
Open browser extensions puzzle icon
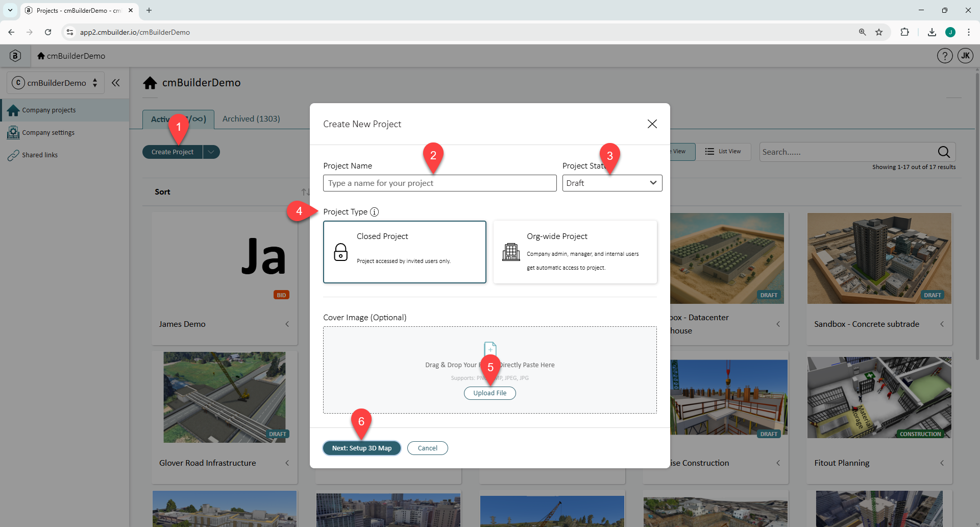coord(904,32)
